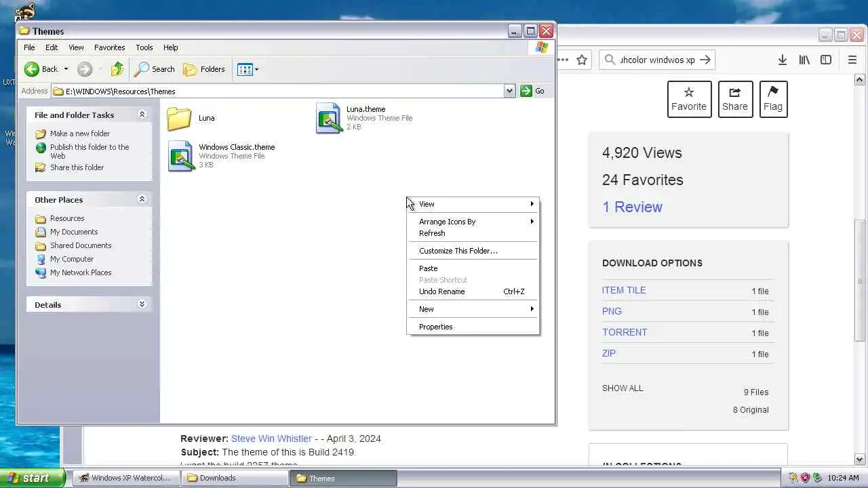This screenshot has height=488, width=868.
Task: Click the TORRENT download link
Action: [625, 332]
